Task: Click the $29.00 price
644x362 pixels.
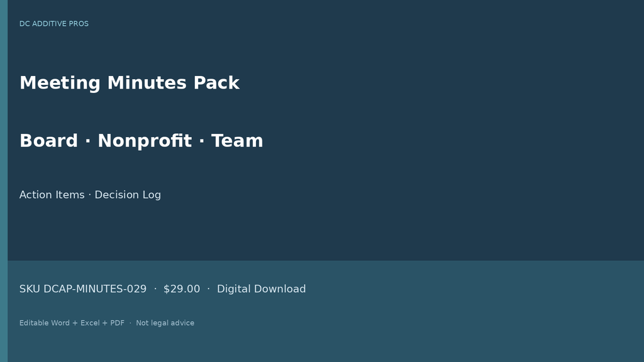Action: point(182,289)
